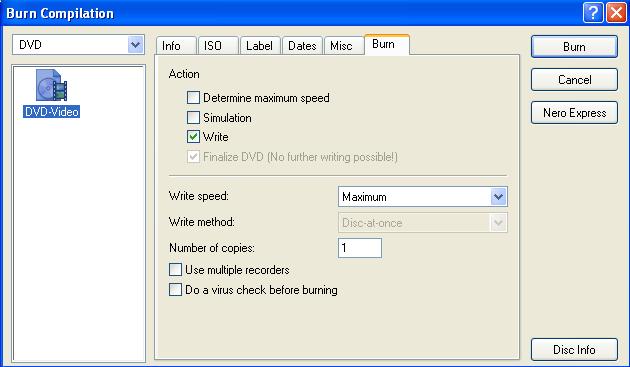Uncheck the Write action checkbox
This screenshot has height=367, width=630.
(193, 137)
